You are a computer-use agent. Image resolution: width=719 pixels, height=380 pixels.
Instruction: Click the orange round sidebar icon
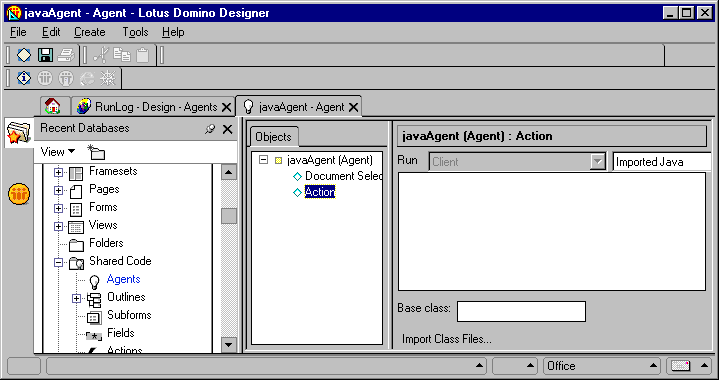click(19, 194)
